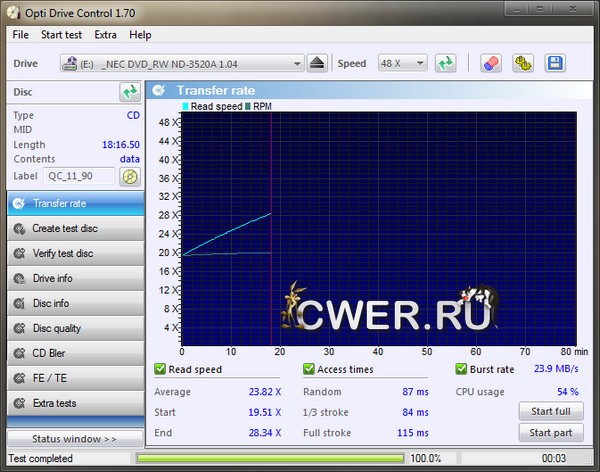Click the red end marker line in graph

[271, 229]
